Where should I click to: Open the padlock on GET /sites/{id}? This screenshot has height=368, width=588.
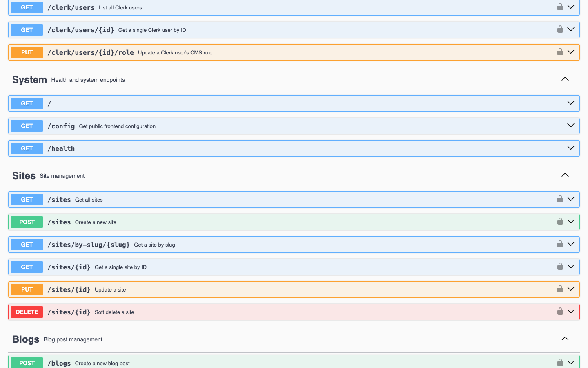560,266
